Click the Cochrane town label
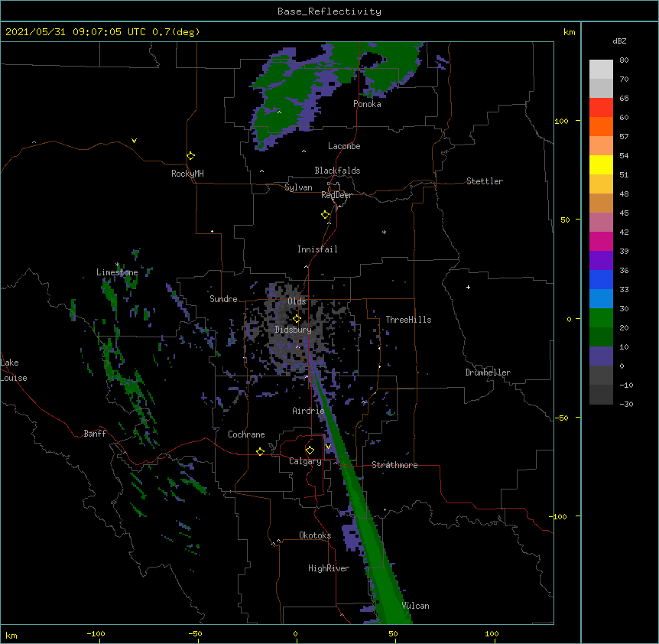 click(246, 434)
